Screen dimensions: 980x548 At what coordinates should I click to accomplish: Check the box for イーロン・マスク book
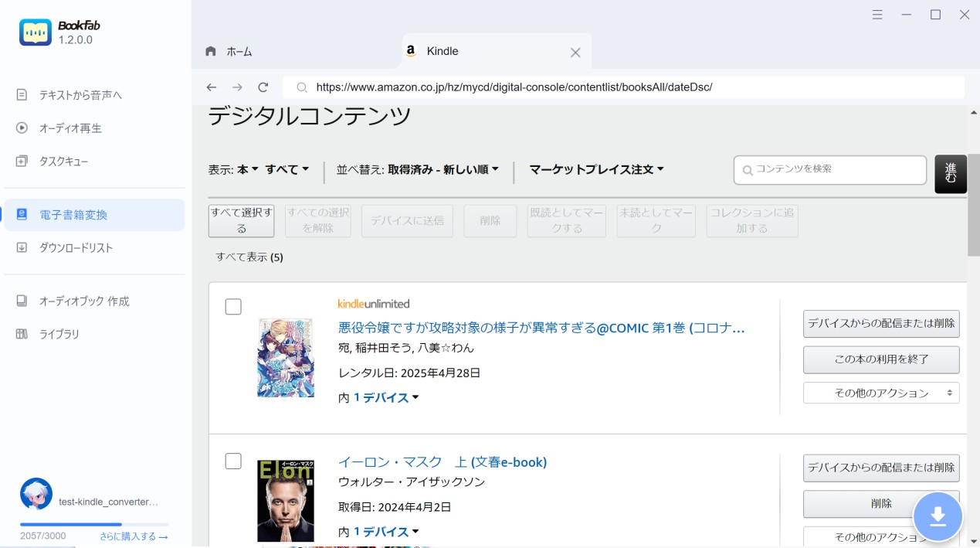pyautogui.click(x=233, y=461)
